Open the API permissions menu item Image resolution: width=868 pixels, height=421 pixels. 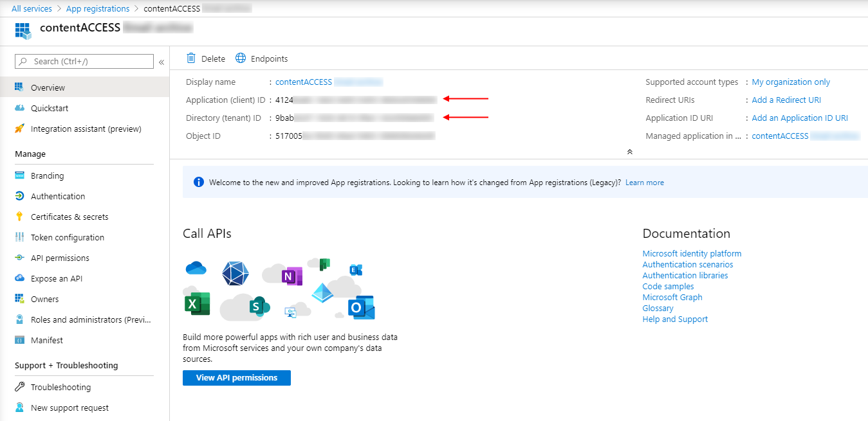[60, 258]
